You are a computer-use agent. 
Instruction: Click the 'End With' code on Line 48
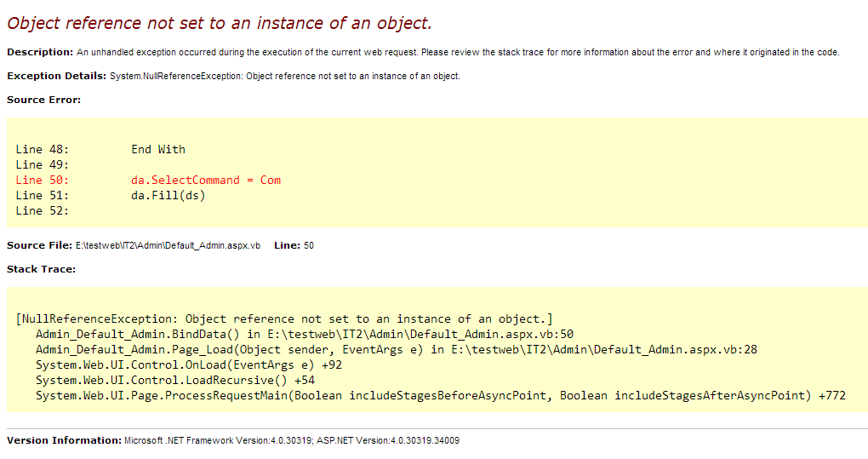coord(158,149)
